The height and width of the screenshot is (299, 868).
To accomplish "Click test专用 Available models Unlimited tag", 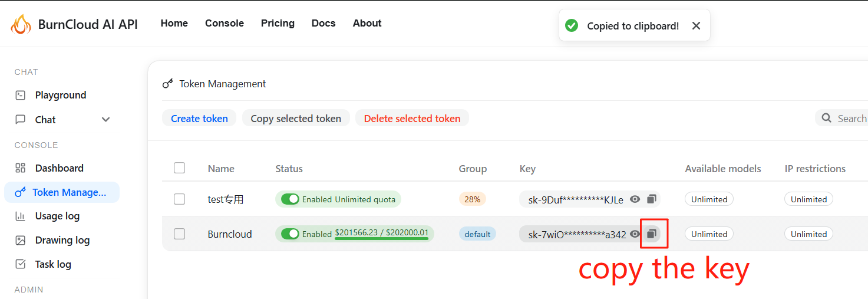I will tap(709, 199).
